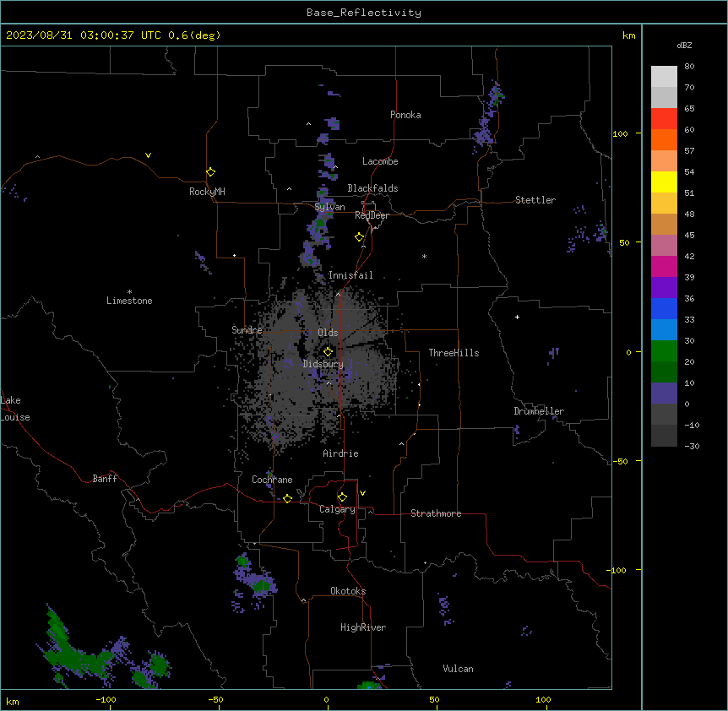
Task: Click the RedDeer city label
Action: coord(372,215)
